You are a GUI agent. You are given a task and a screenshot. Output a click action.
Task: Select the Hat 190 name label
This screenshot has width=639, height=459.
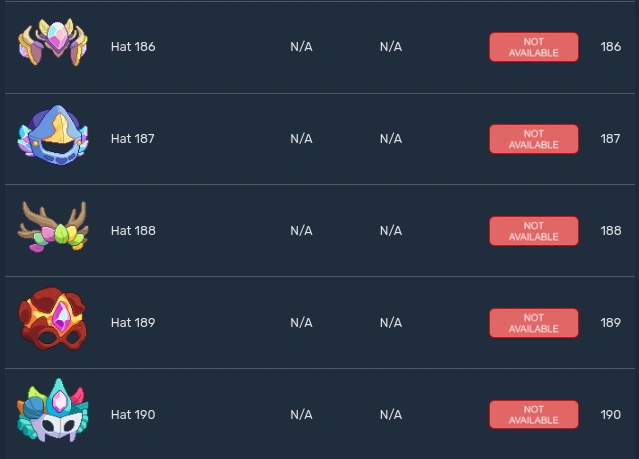[133, 415]
